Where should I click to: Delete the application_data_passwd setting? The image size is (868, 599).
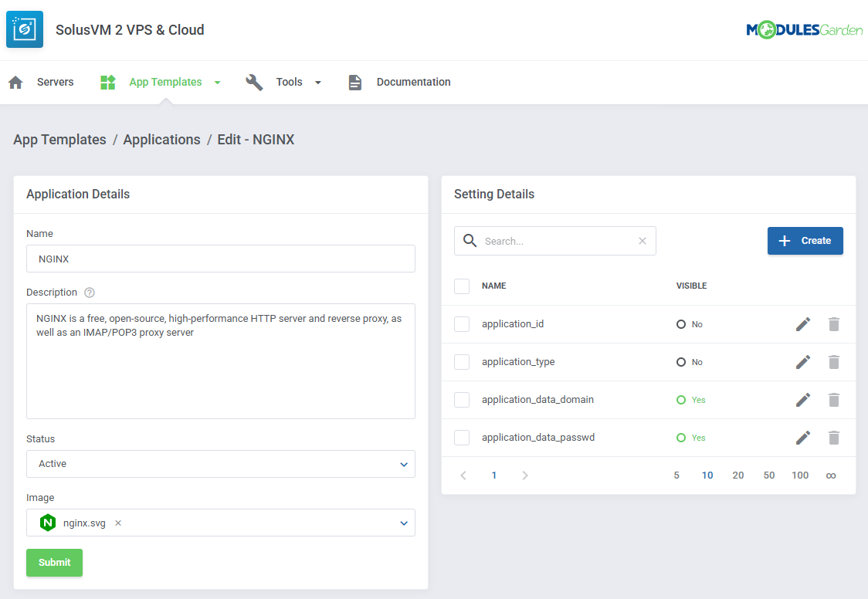click(x=834, y=438)
